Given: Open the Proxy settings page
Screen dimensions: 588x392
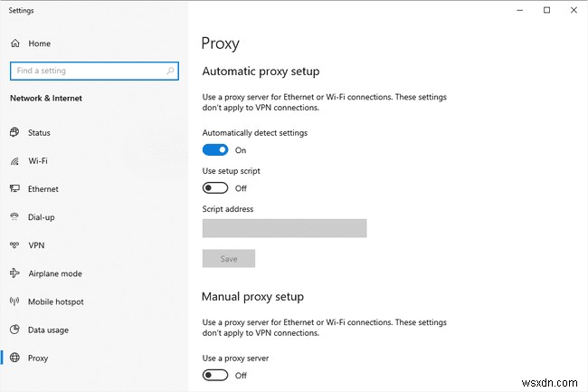Looking at the screenshot, I should tap(38, 358).
